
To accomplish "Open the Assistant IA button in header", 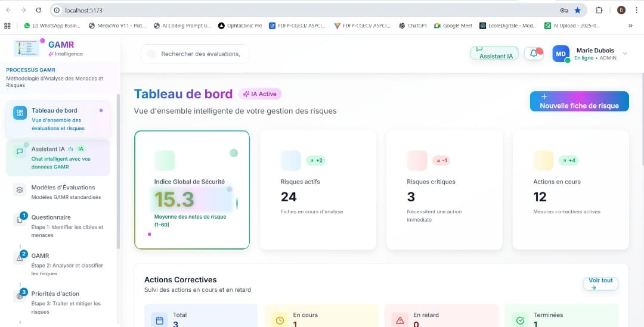I will point(494,54).
